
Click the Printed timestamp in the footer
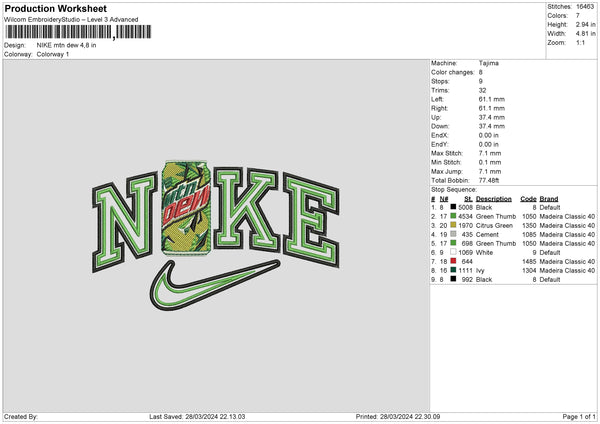(x=398, y=417)
